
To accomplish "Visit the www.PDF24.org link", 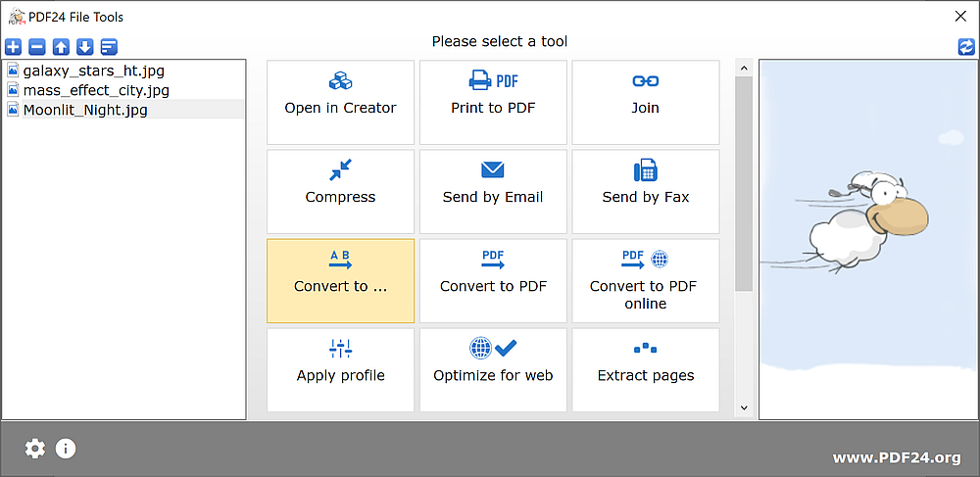I will 897,457.
